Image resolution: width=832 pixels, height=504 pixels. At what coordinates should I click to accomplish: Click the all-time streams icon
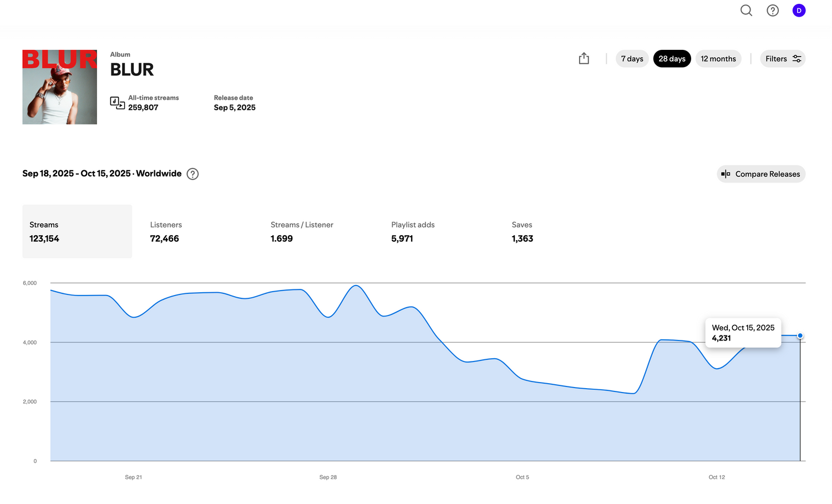point(117,103)
